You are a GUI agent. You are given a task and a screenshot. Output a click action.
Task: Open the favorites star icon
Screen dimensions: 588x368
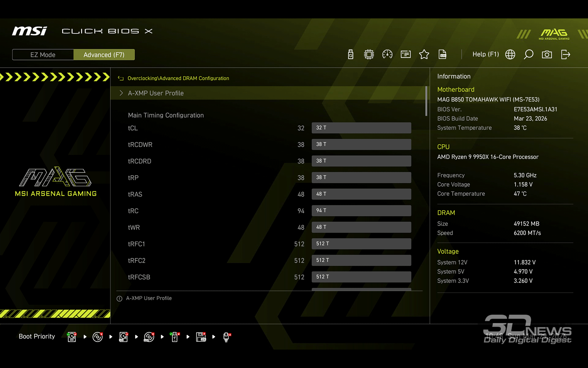[x=424, y=54]
